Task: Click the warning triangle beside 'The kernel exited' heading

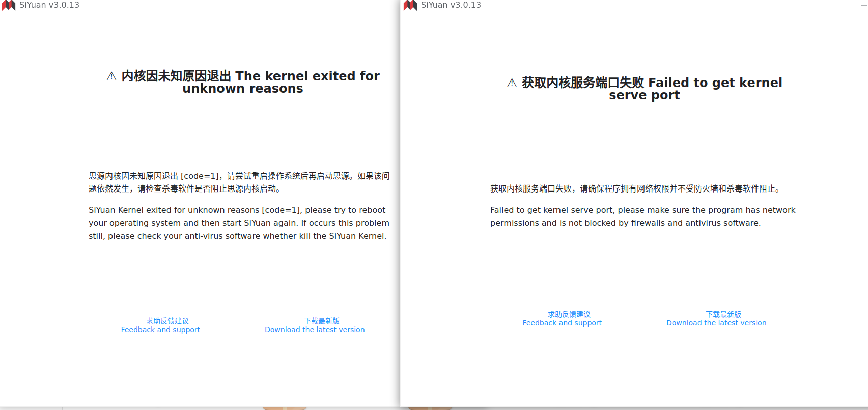Action: [x=111, y=76]
